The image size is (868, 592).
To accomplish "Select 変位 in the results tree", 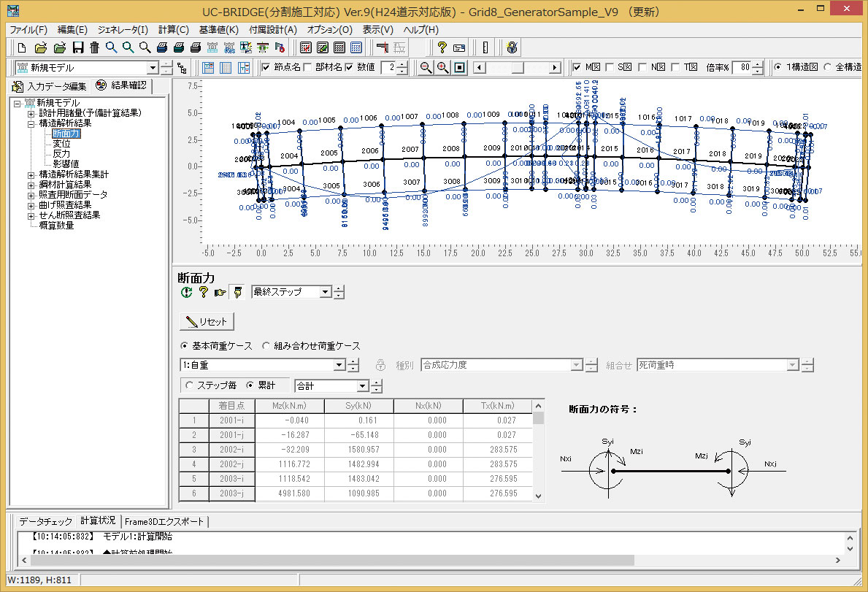I will [x=61, y=144].
